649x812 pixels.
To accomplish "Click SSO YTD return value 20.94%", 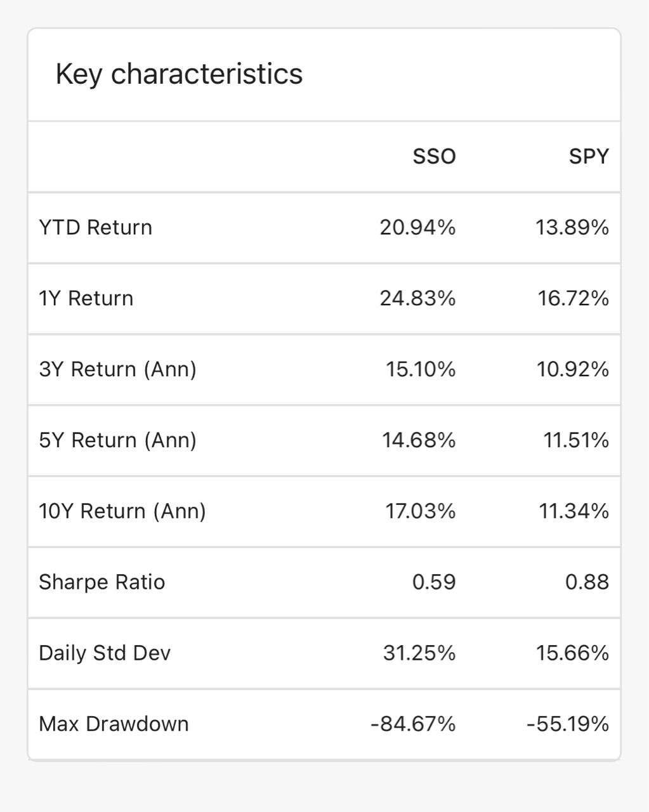I will [x=417, y=228].
